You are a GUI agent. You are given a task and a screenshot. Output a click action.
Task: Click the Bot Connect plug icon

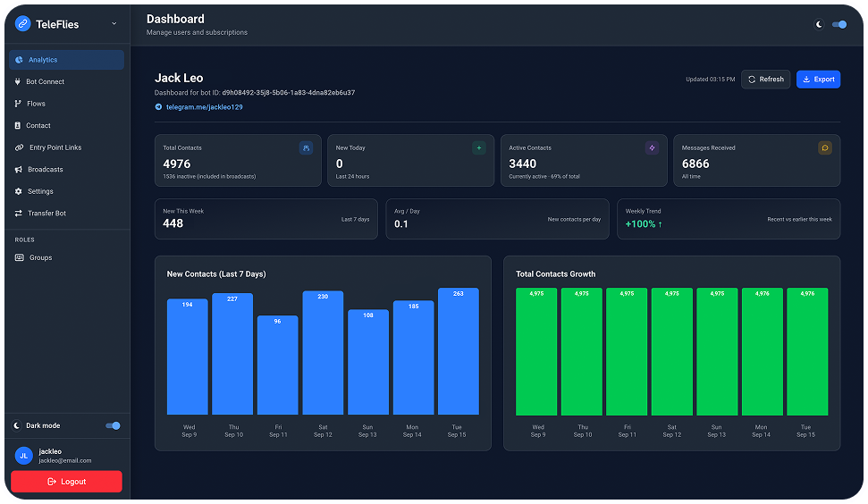[18, 82]
